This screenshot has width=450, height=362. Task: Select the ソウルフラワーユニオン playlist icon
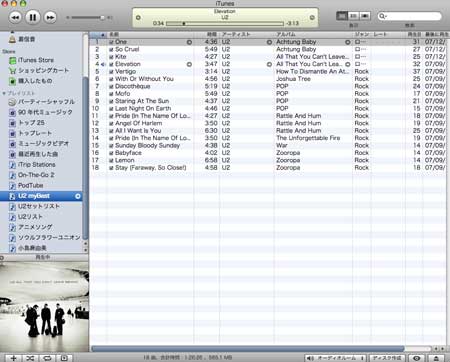click(12, 238)
